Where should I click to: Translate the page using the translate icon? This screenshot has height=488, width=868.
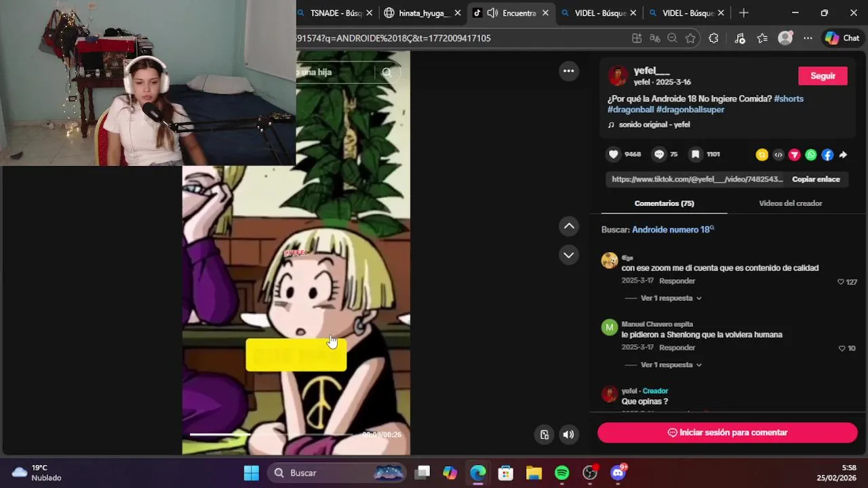[x=654, y=39]
